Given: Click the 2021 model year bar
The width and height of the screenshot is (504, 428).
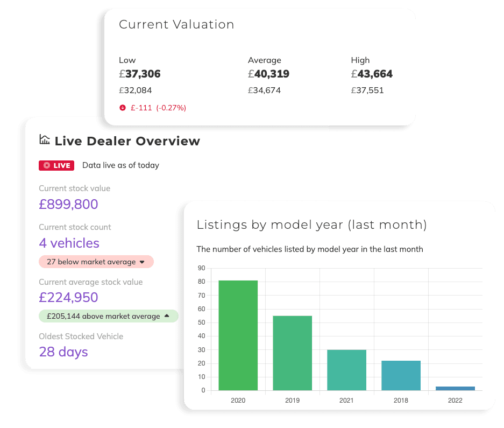Looking at the screenshot, I should point(346,370).
